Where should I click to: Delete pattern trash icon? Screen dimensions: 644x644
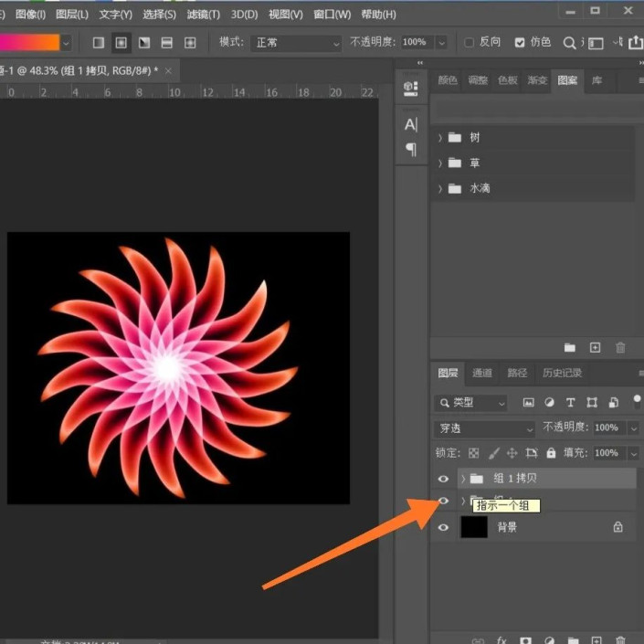pyautogui.click(x=620, y=348)
